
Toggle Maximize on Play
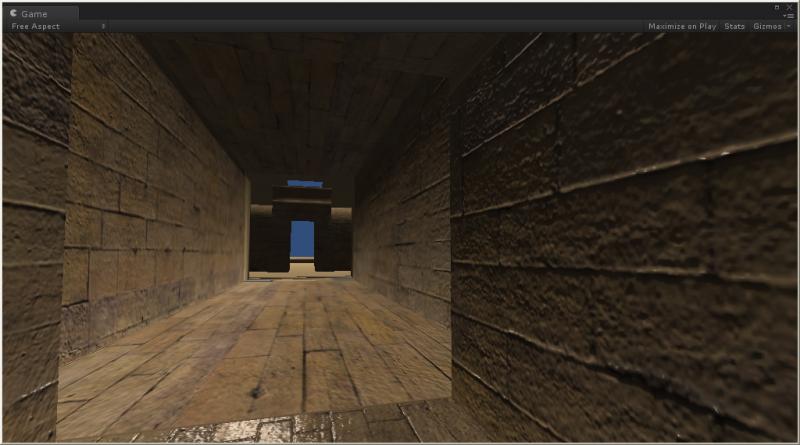tap(682, 27)
